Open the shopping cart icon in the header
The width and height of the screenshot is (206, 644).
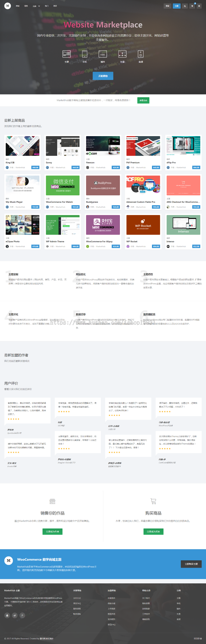[192, 6]
